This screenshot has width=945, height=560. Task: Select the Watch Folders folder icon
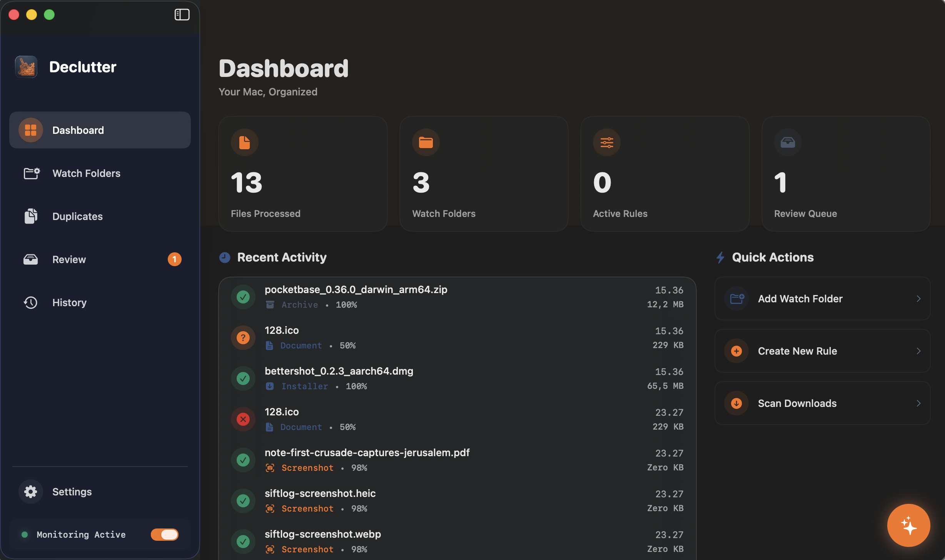31,173
